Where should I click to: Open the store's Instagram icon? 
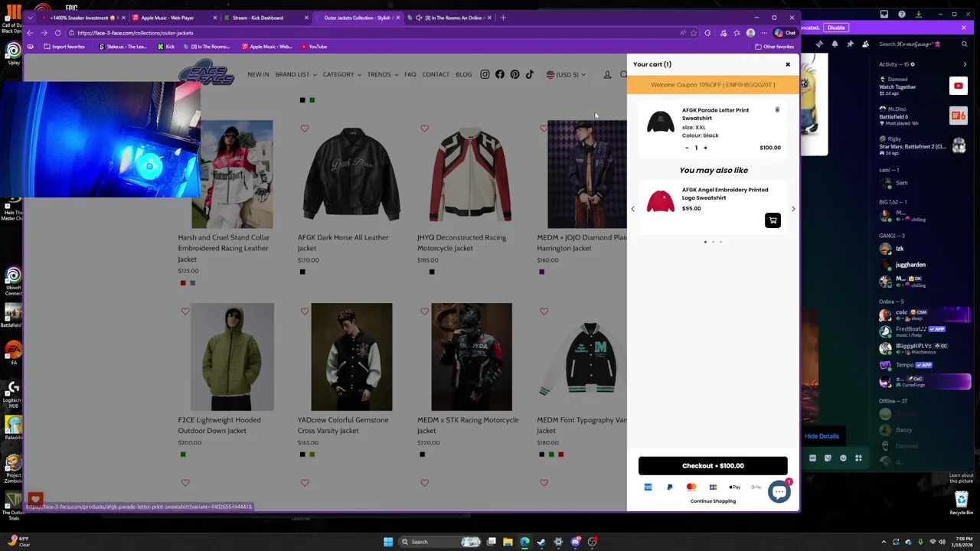coord(485,74)
